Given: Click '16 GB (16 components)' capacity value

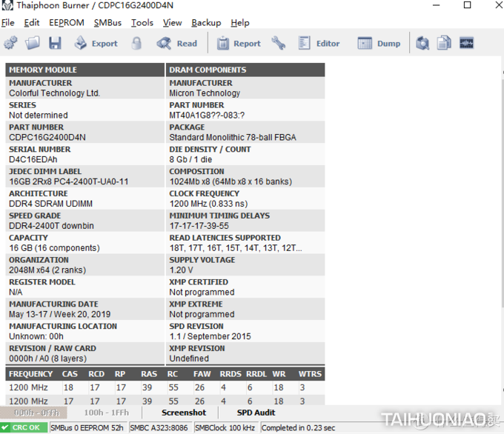Looking at the screenshot, I should click(54, 248).
